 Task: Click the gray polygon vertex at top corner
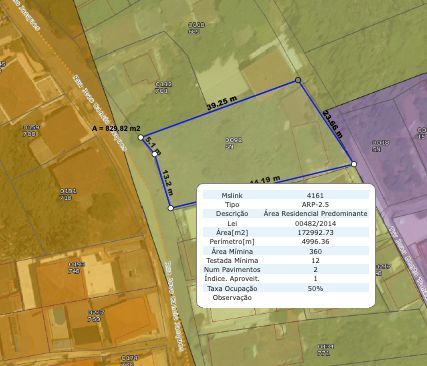point(298,80)
